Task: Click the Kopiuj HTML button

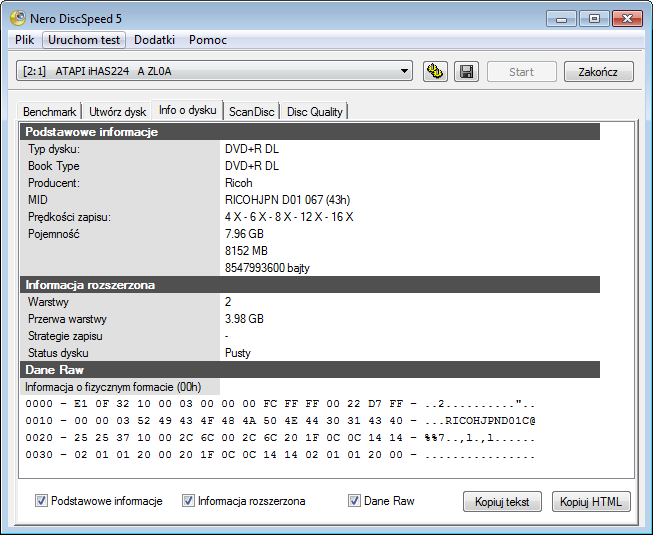Action: click(591, 501)
